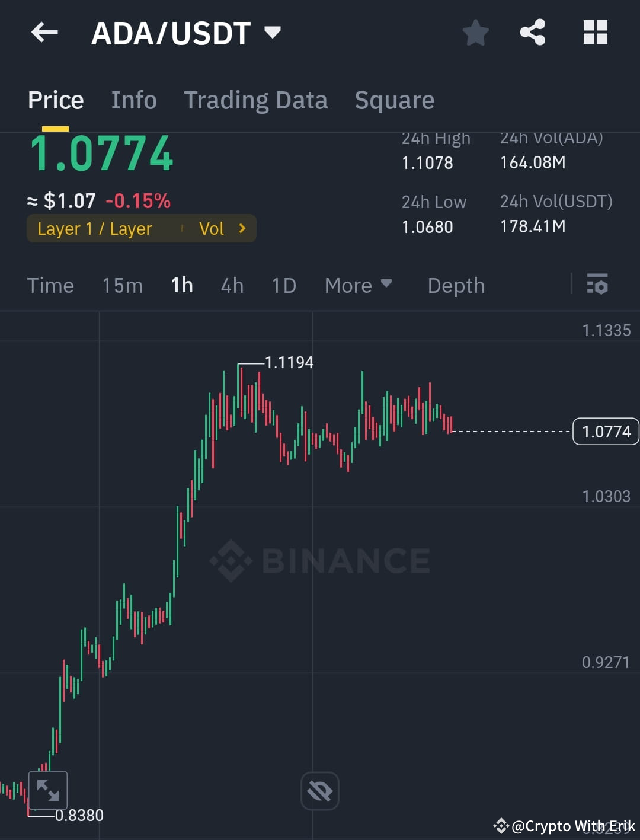Viewport: 640px width, 840px height.
Task: Select the 15m candle interval
Action: (122, 285)
